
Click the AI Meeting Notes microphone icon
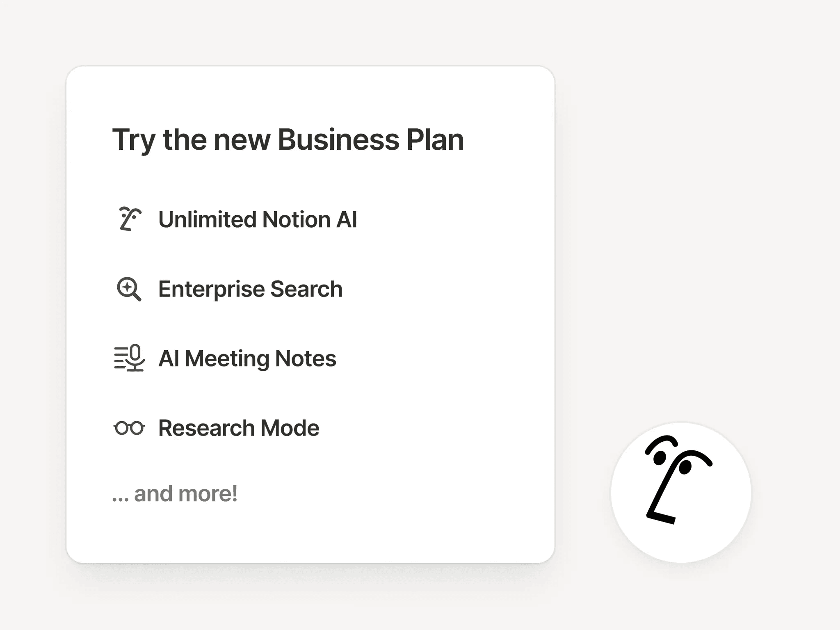click(129, 358)
